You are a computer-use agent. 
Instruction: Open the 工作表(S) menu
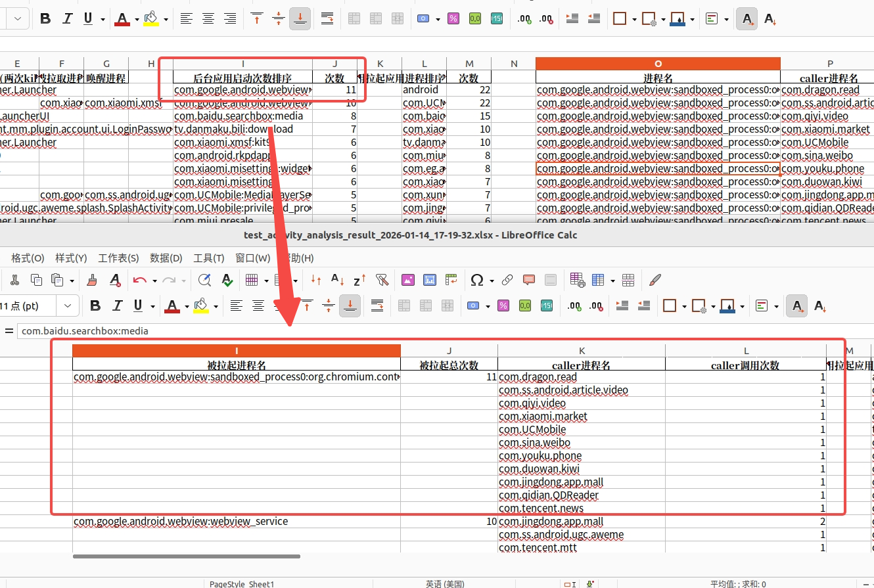click(x=118, y=258)
